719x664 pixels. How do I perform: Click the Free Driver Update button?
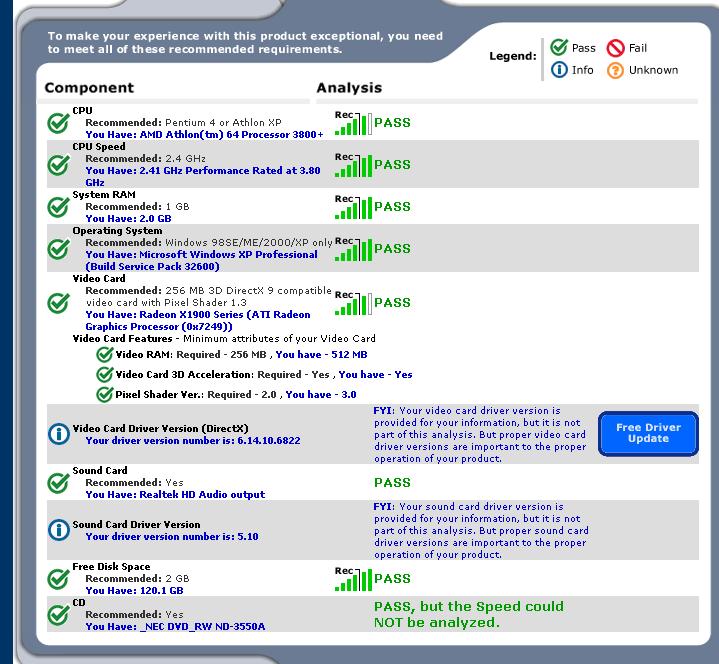click(x=648, y=433)
